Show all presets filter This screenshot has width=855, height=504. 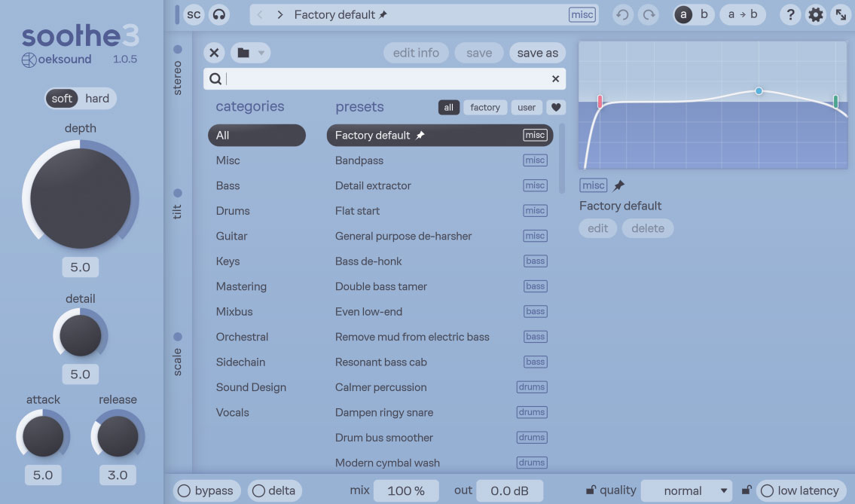point(448,108)
